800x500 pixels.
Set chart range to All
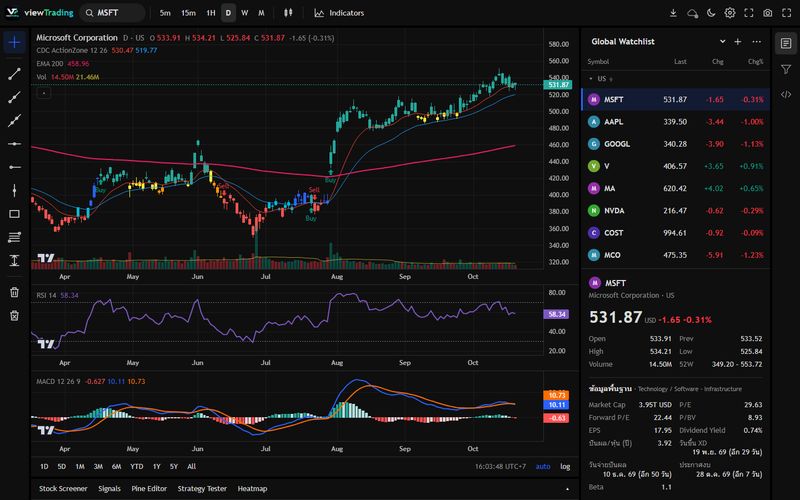191,466
